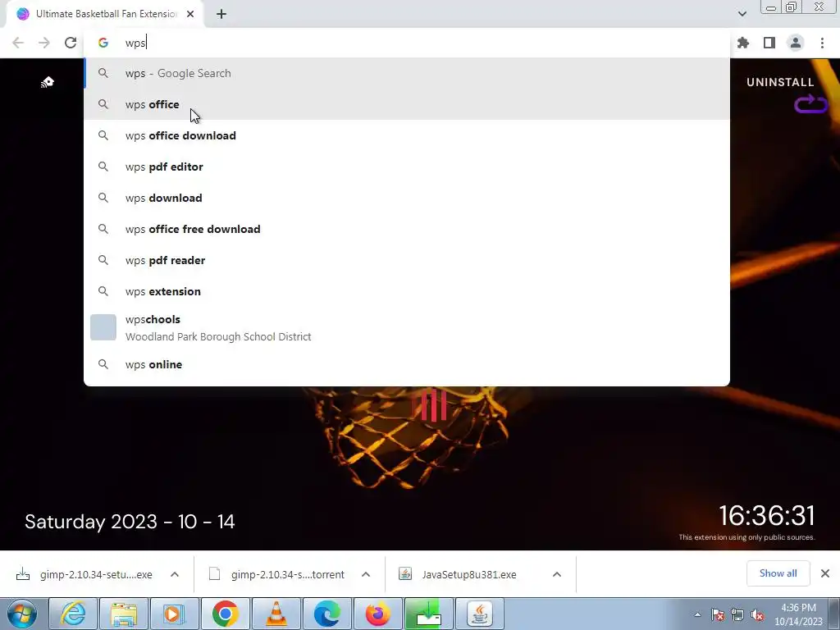Open the Windows Start menu
Viewport: 840px width, 630px height.
coord(22,614)
